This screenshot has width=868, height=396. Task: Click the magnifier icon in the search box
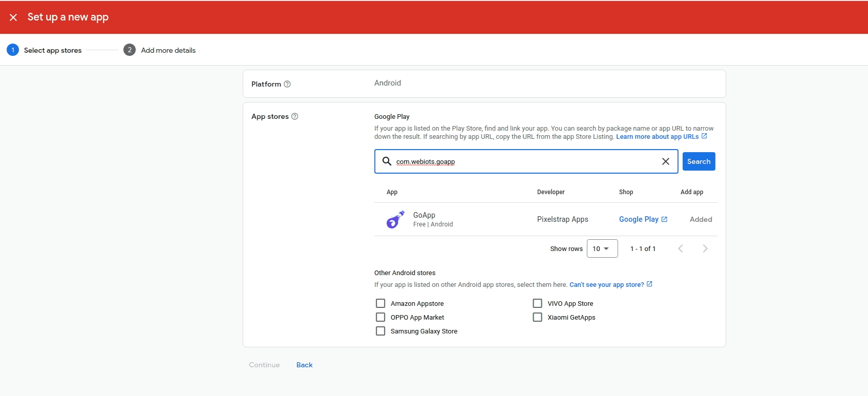pyautogui.click(x=387, y=161)
